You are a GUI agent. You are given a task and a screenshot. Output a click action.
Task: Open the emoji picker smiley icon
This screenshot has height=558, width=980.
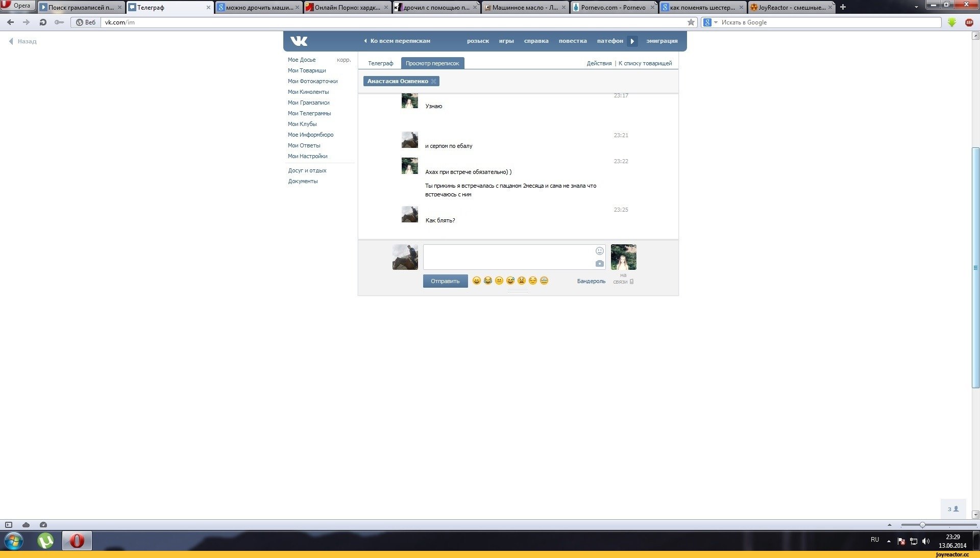click(600, 251)
